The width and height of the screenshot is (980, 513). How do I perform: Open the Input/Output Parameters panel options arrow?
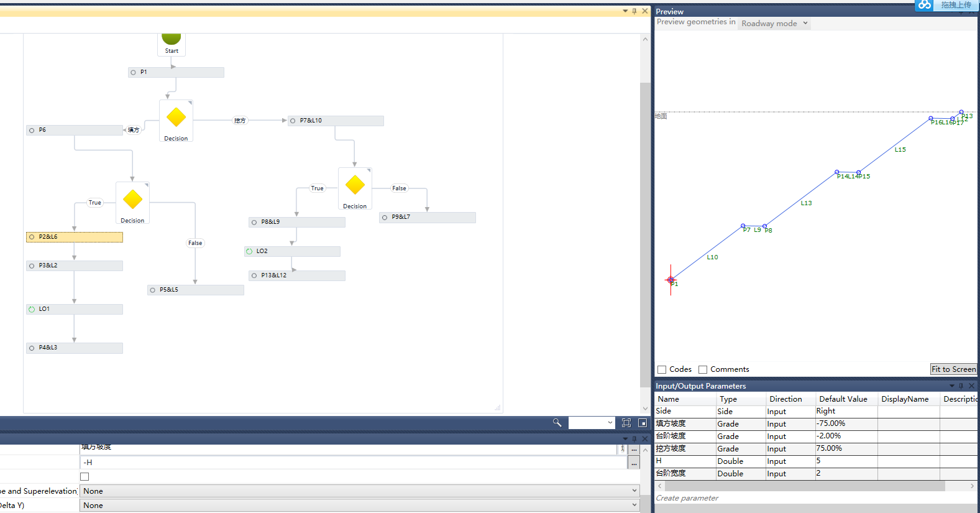pos(951,386)
